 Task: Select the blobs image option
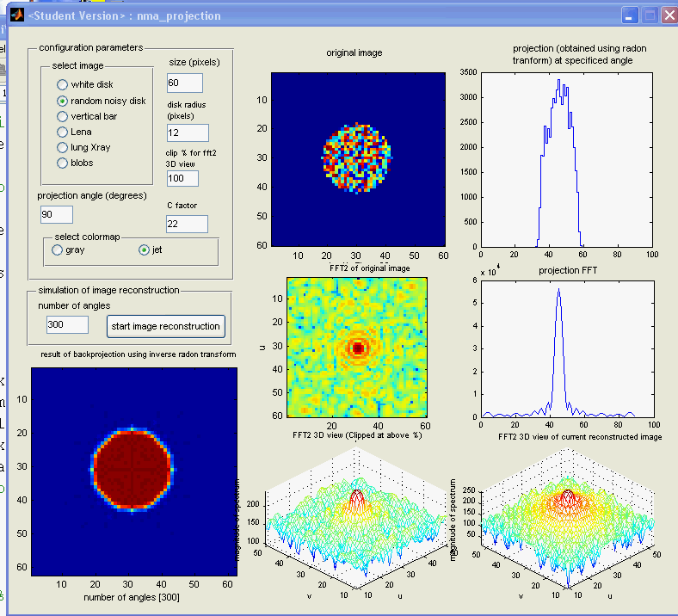pos(63,163)
